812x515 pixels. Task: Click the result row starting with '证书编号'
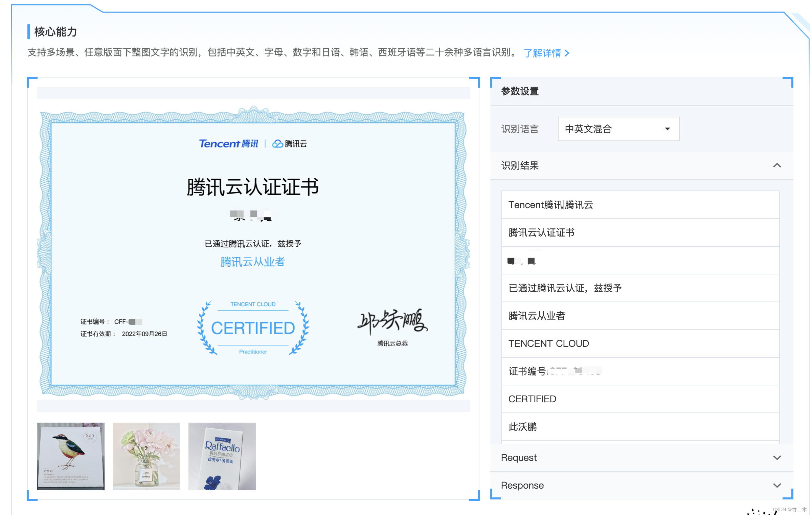click(640, 371)
